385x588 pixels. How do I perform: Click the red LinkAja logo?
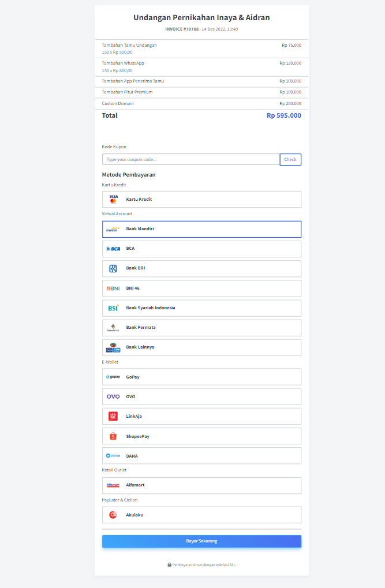coord(113,416)
